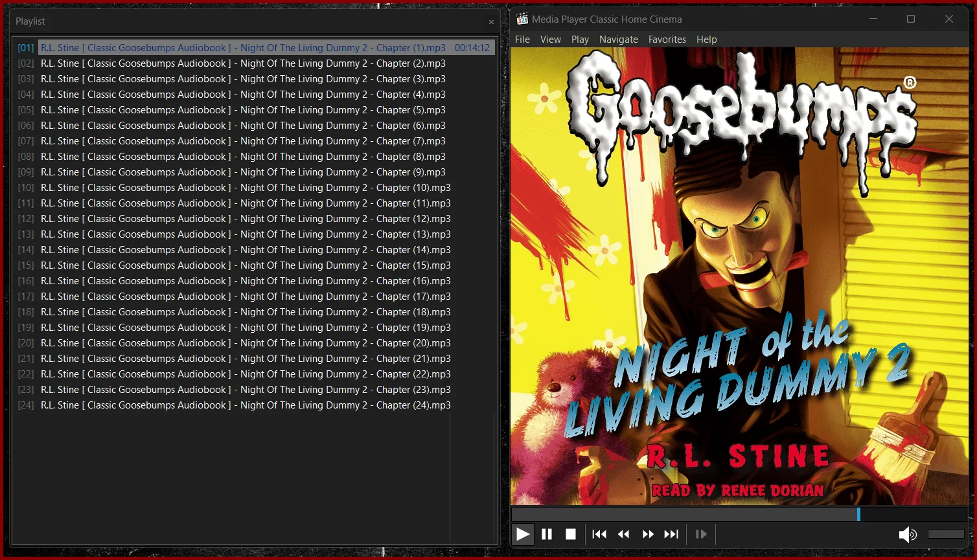Increase playback speed with the fast-forward icon
The height and width of the screenshot is (560, 977).
(x=648, y=534)
